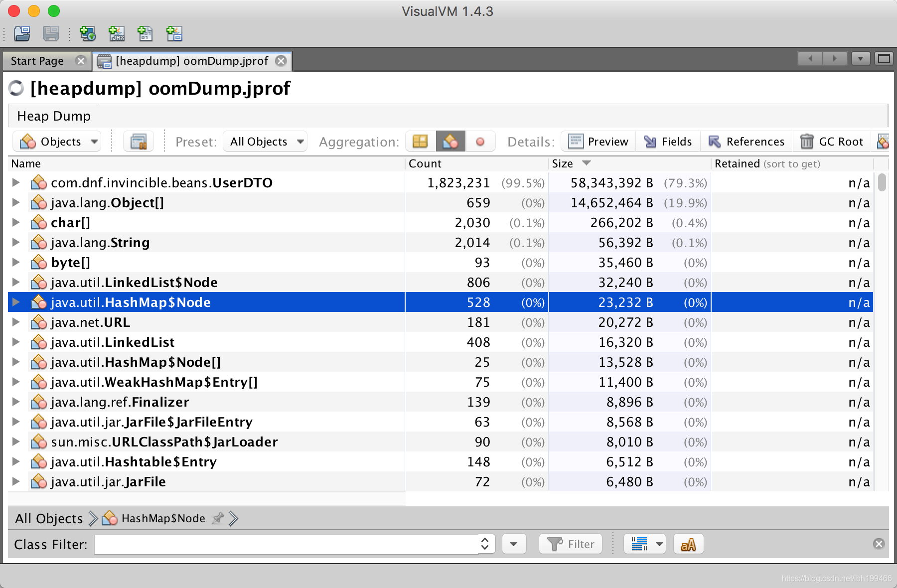Reverse sorting via the Size column arrow

pos(587,163)
